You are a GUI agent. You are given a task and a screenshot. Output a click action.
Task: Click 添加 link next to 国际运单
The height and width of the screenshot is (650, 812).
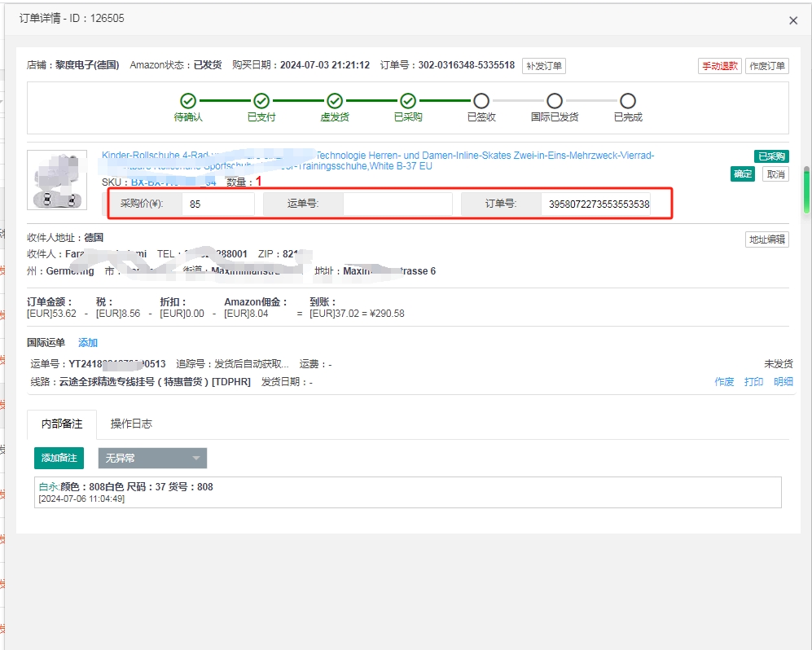(x=88, y=343)
